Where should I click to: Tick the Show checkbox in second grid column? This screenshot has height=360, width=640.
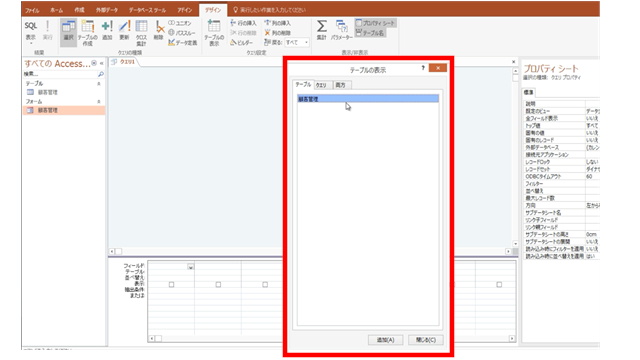218,284
